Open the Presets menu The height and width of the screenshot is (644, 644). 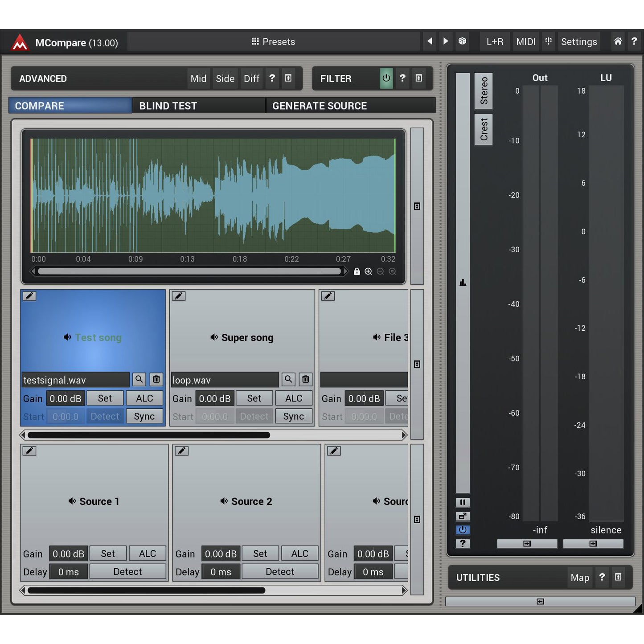[273, 41]
